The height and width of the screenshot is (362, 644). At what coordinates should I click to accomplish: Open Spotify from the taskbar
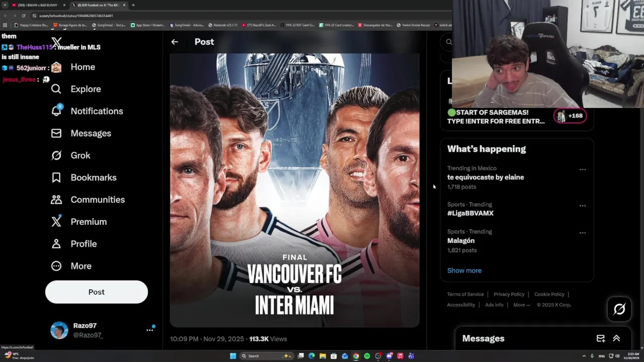[367, 356]
